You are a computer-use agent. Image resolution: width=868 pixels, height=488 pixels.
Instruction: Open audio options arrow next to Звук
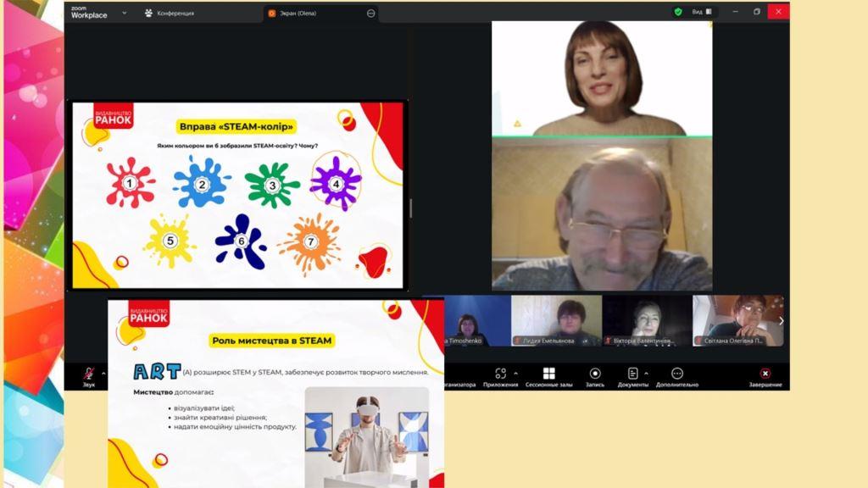pyautogui.click(x=103, y=373)
